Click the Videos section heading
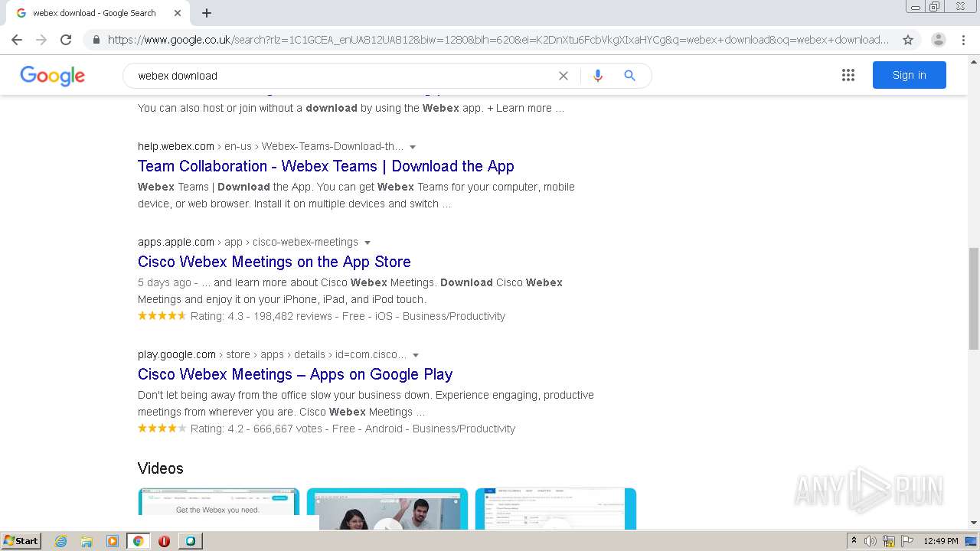980x551 pixels. click(x=161, y=468)
